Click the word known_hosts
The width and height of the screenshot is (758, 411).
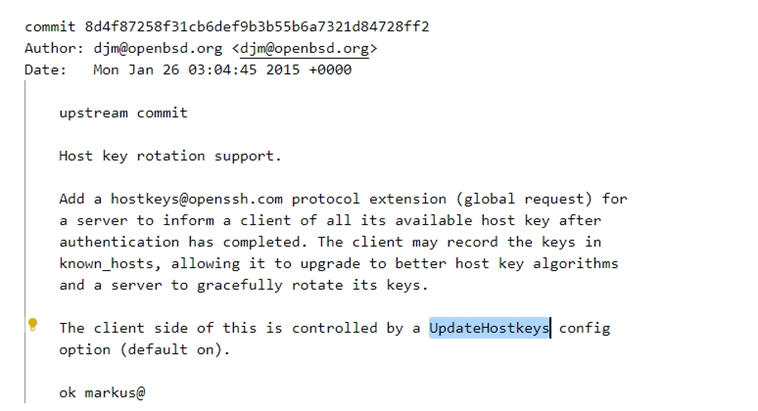coord(106,264)
